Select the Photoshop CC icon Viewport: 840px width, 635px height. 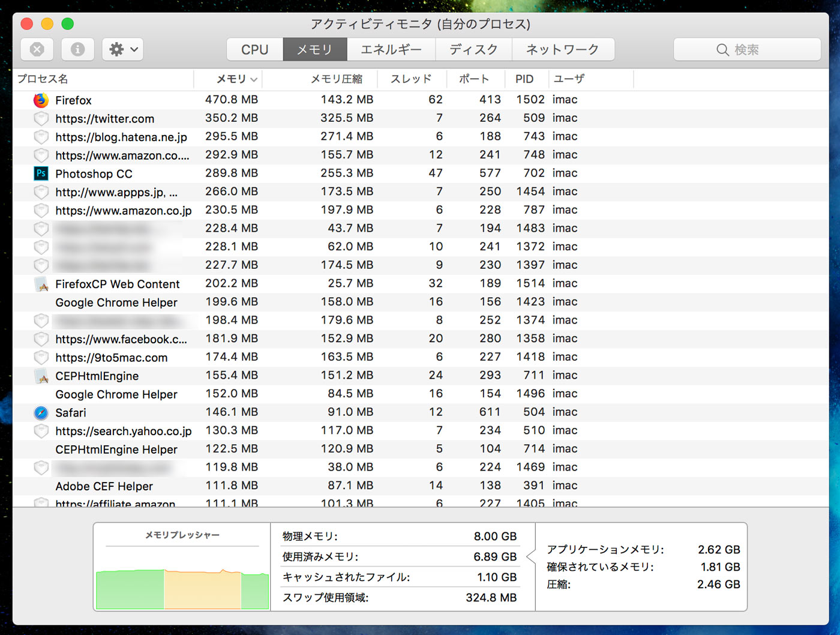tap(41, 173)
